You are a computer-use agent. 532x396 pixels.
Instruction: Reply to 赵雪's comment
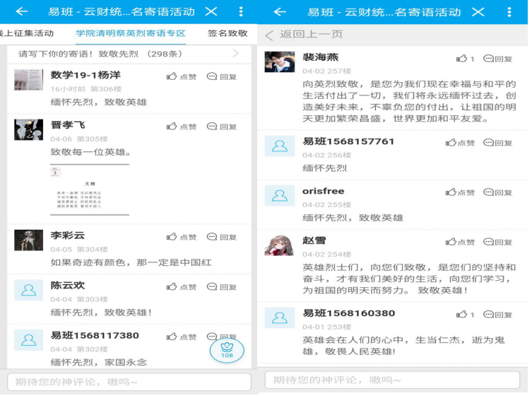click(497, 243)
